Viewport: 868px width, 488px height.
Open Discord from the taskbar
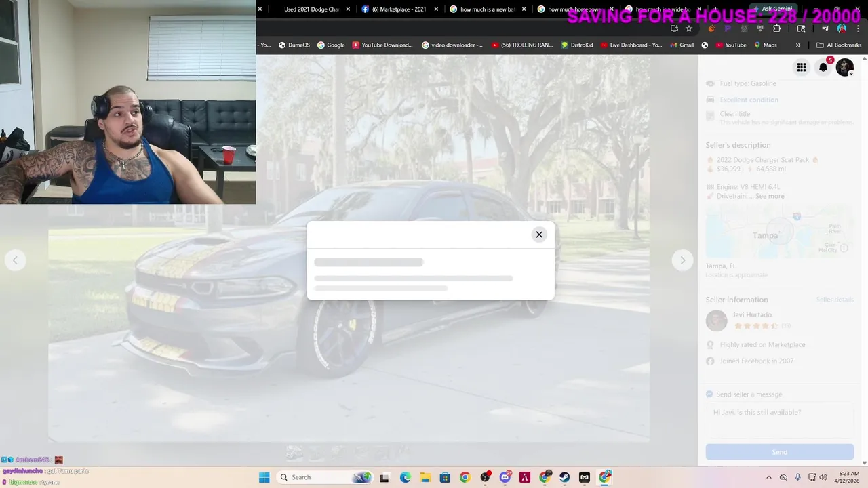(x=505, y=477)
